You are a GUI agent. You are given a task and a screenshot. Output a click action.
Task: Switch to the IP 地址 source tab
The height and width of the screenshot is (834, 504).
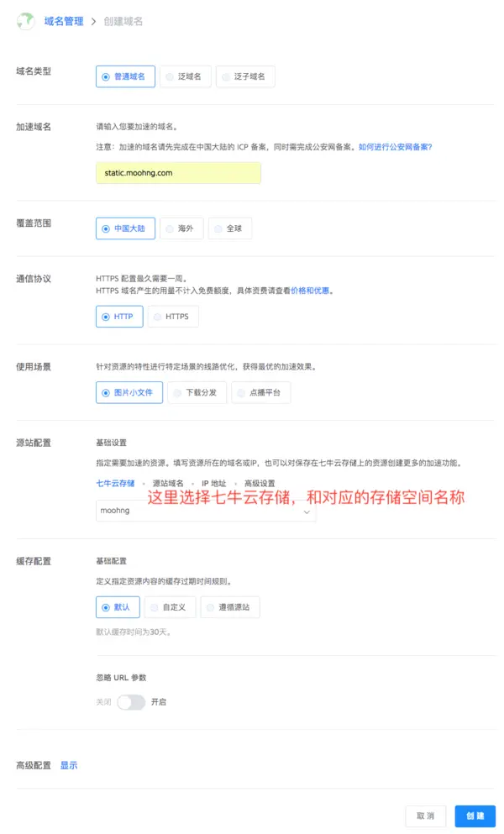click(x=214, y=483)
